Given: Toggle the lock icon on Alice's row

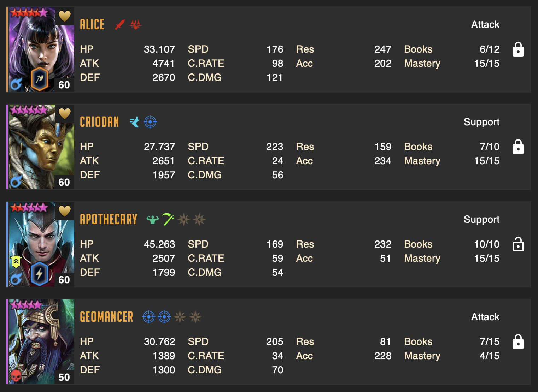Looking at the screenshot, I should tap(518, 49).
